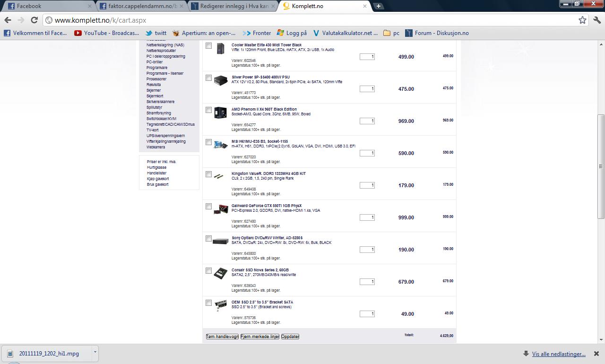Image resolution: width=605 pixels, height=364 pixels.
Task: Close the Komplett.no tab
Action: click(x=364, y=6)
